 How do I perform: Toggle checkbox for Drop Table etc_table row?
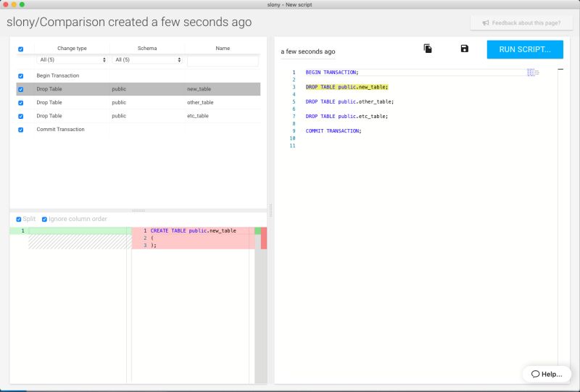click(x=21, y=116)
